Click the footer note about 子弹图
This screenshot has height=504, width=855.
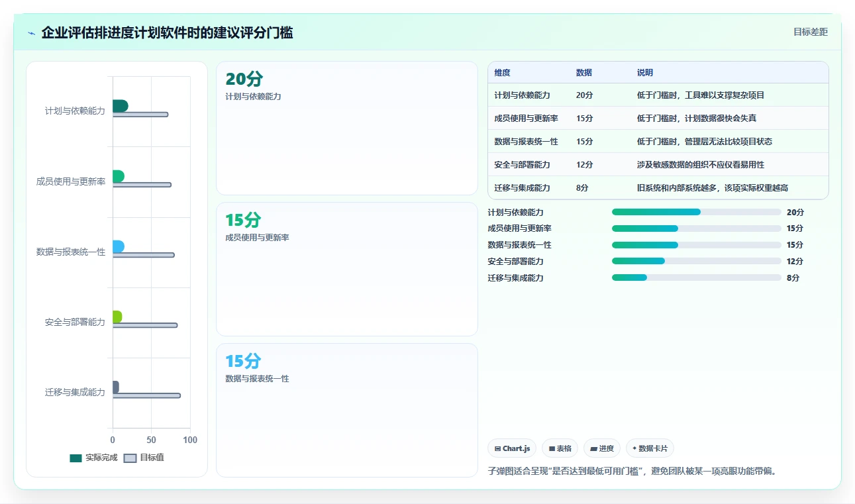632,472
